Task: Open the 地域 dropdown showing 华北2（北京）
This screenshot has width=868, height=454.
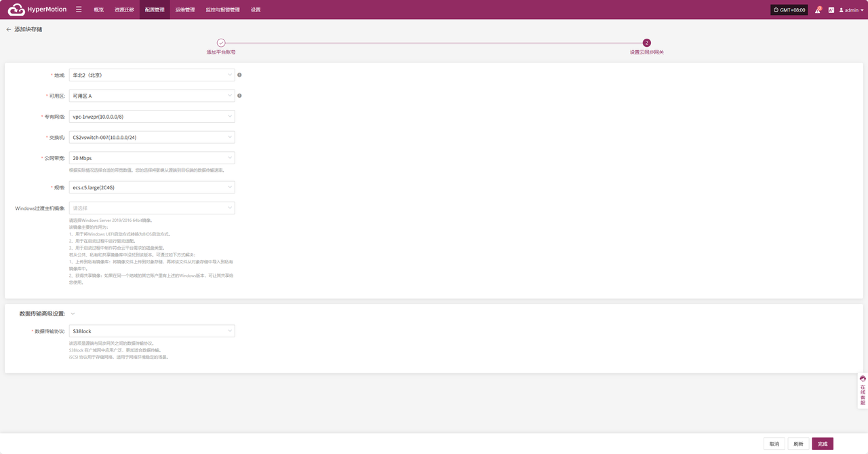Action: [x=152, y=75]
